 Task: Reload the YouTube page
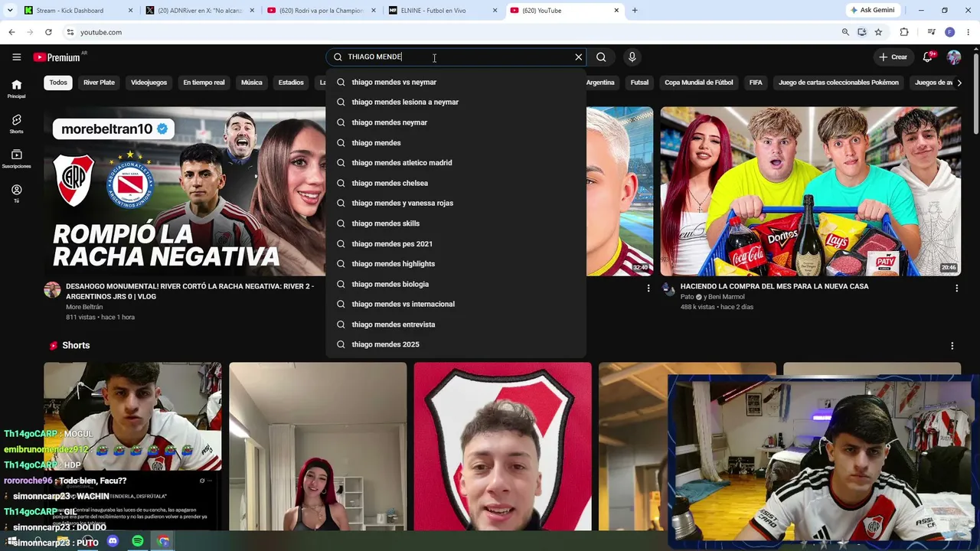pyautogui.click(x=48, y=32)
